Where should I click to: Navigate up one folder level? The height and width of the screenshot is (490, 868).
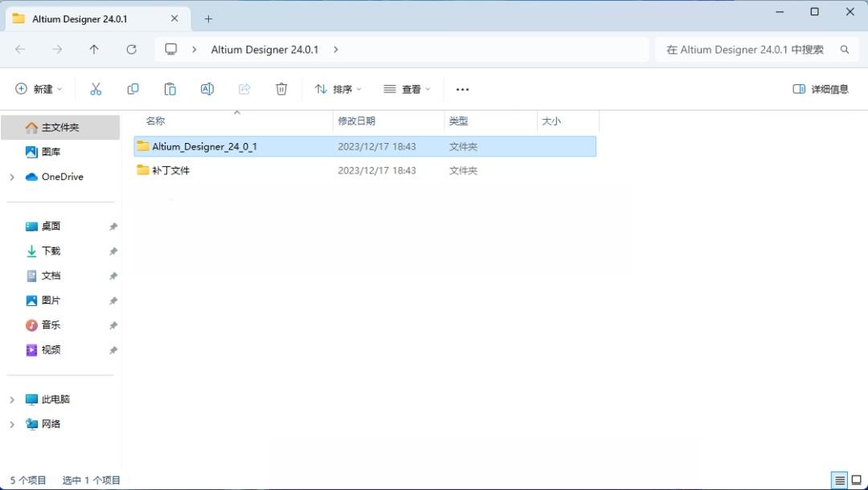[x=94, y=49]
